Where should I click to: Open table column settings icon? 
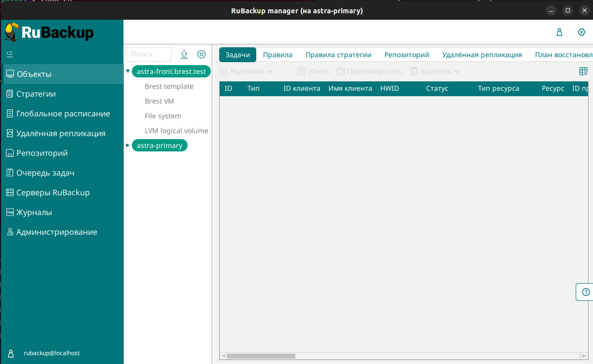point(583,72)
